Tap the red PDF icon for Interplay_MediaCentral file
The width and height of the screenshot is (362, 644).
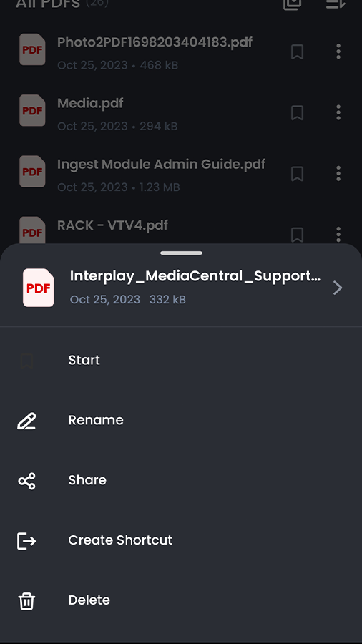coord(39,288)
